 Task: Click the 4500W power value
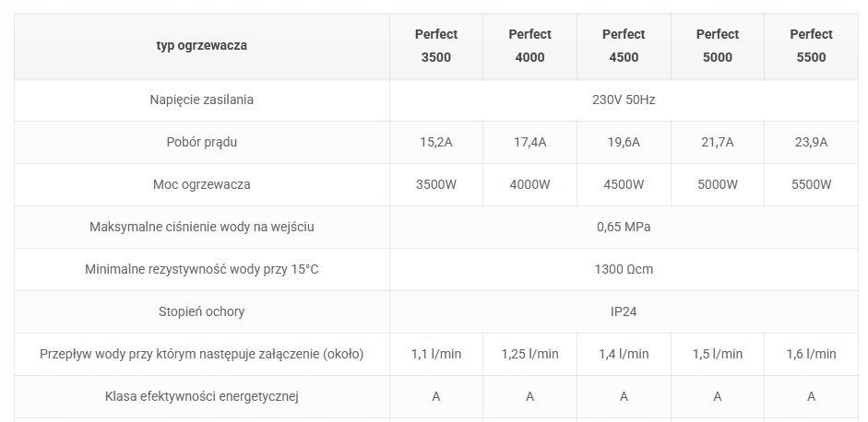[624, 184]
